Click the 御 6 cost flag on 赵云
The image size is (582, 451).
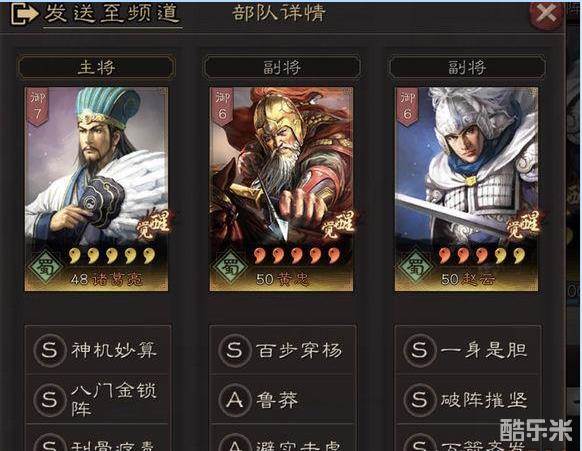coord(408,107)
